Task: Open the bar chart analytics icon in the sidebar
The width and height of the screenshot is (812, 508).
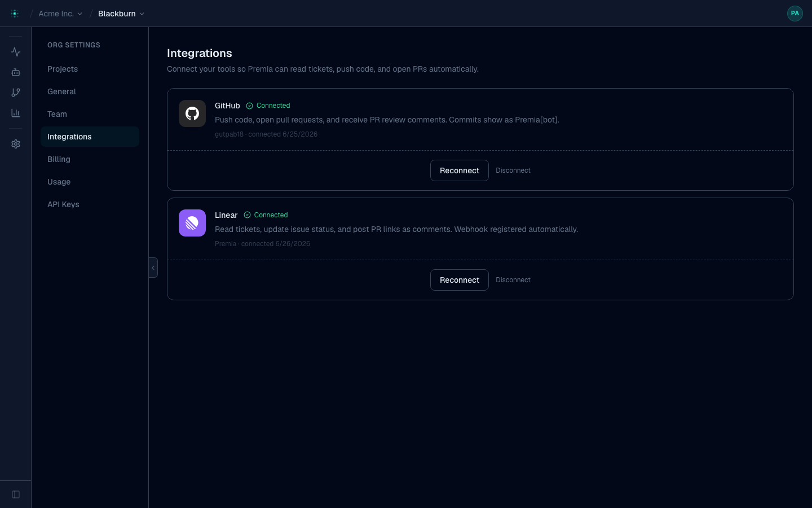Action: [x=16, y=113]
